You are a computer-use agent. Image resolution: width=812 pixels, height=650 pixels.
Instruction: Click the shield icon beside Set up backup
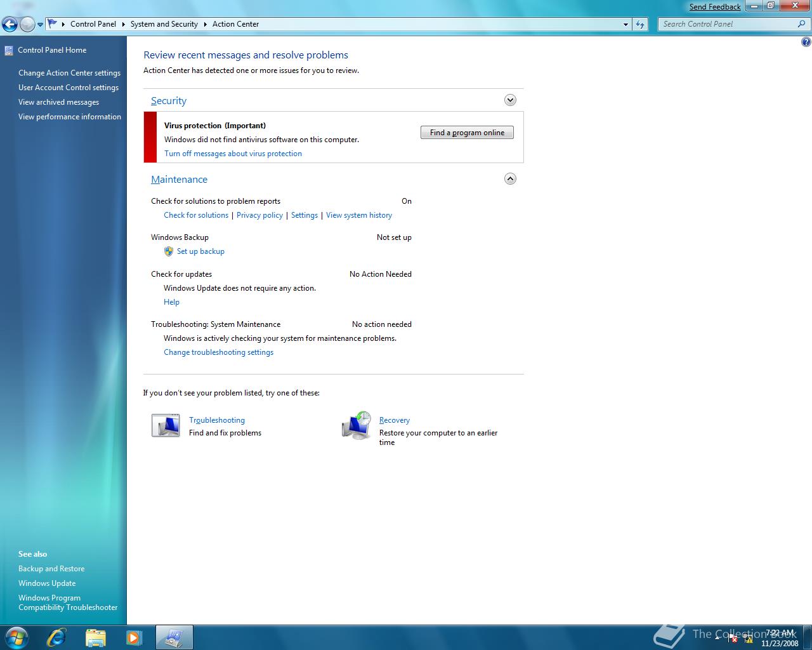[x=169, y=251]
